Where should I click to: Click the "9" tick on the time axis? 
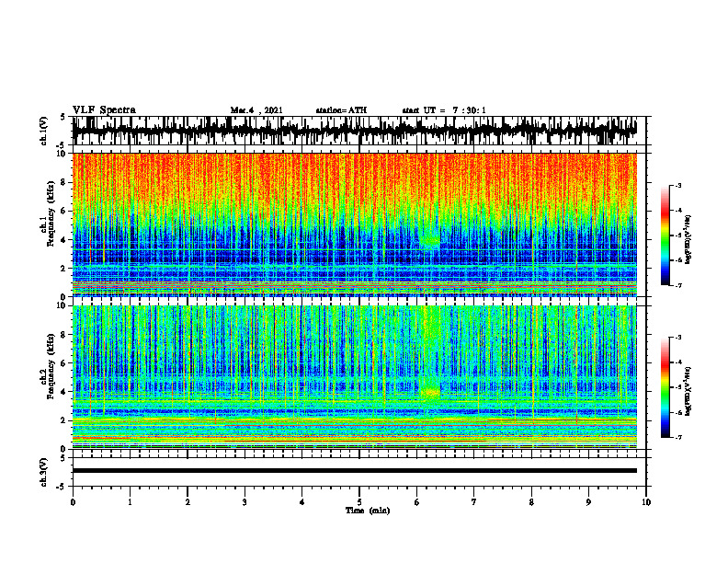pos(588,502)
